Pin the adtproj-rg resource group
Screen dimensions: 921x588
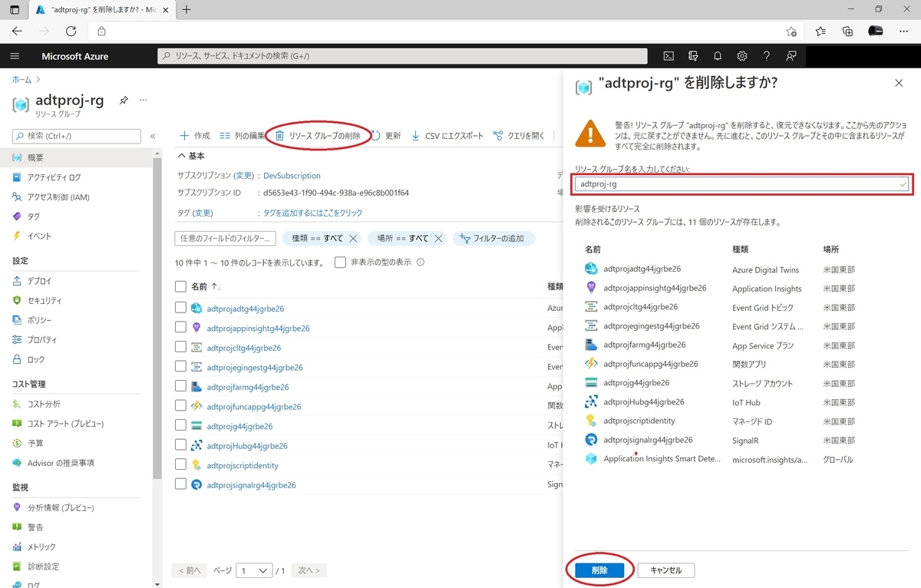123,101
